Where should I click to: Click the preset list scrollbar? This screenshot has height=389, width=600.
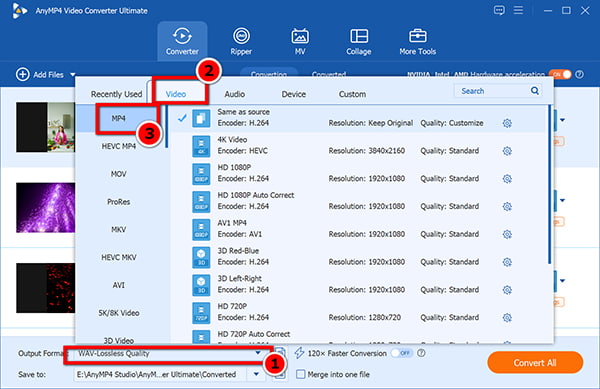(x=550, y=185)
